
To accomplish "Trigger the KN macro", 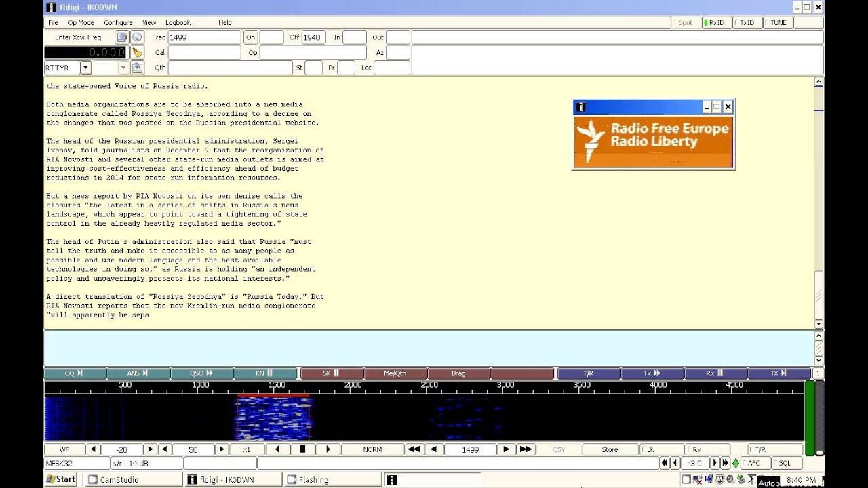I will tap(265, 373).
